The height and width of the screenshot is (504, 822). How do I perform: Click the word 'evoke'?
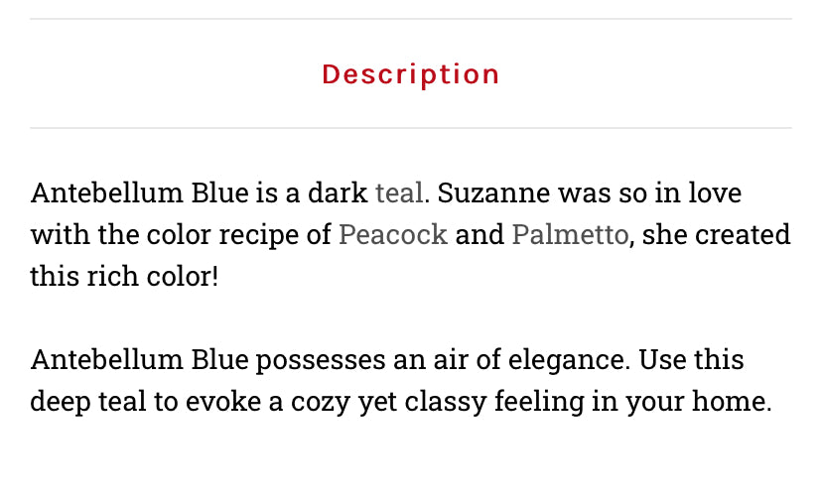(x=232, y=402)
